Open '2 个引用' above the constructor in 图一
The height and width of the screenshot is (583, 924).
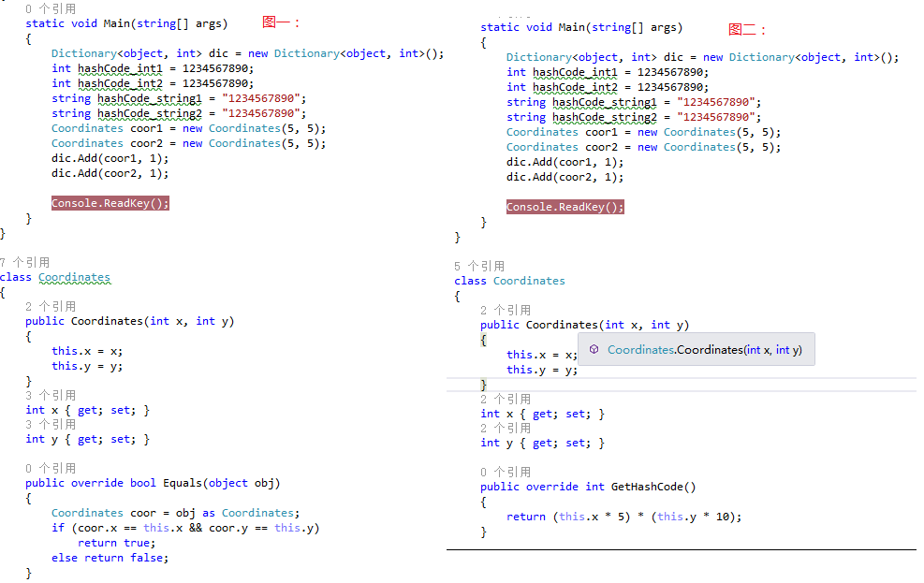coord(51,306)
